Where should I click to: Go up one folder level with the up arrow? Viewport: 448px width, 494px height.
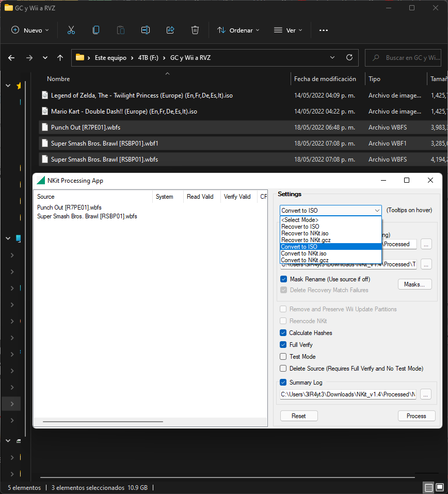(x=60, y=58)
